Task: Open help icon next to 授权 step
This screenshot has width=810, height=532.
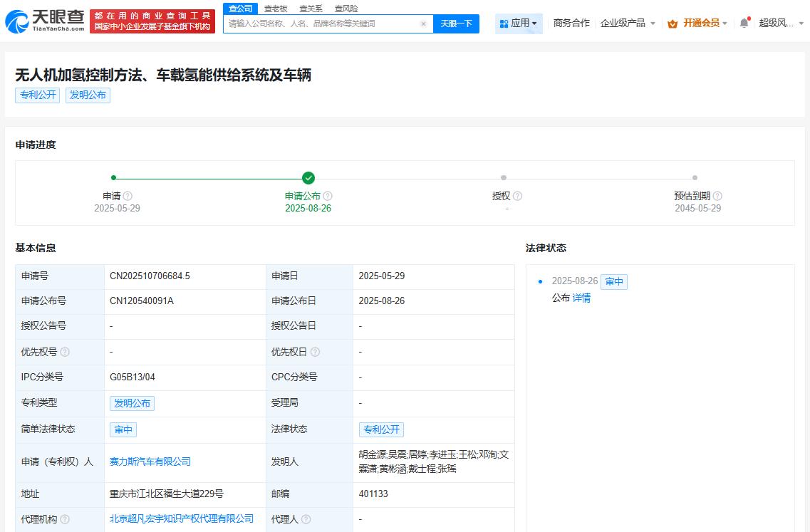Action: (x=517, y=196)
